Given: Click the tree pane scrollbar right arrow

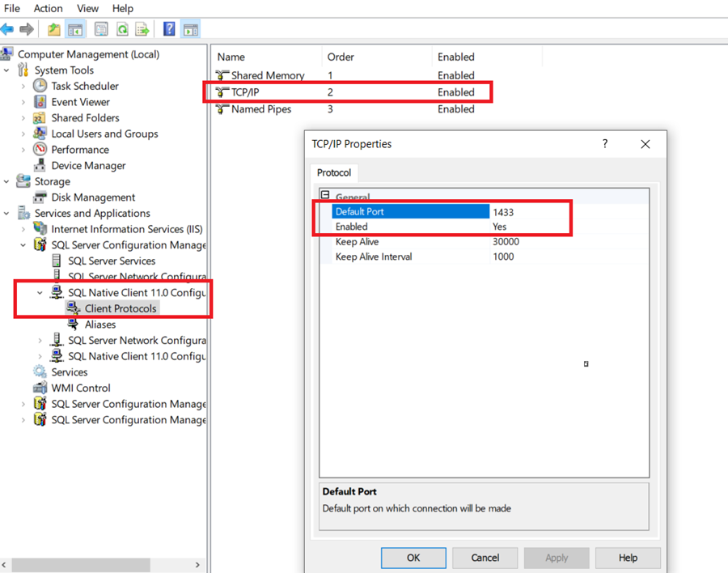Looking at the screenshot, I should tap(197, 565).
